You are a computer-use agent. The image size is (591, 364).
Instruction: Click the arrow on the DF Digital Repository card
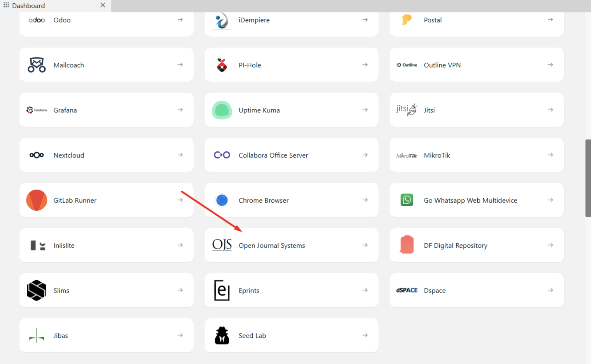click(x=550, y=245)
